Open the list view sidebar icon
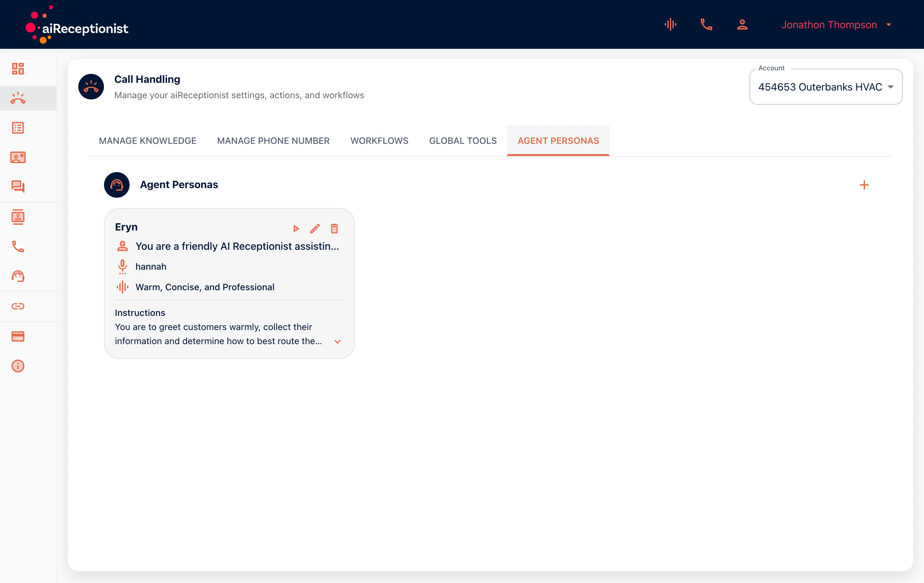This screenshot has width=924, height=583. click(18, 128)
